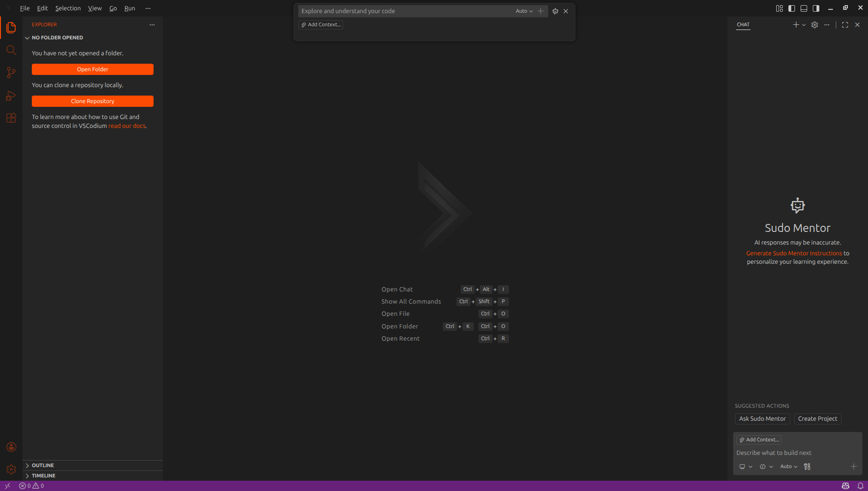Image resolution: width=868 pixels, height=491 pixels.
Task: Toggle the primary sidebar visibility
Action: pos(791,8)
